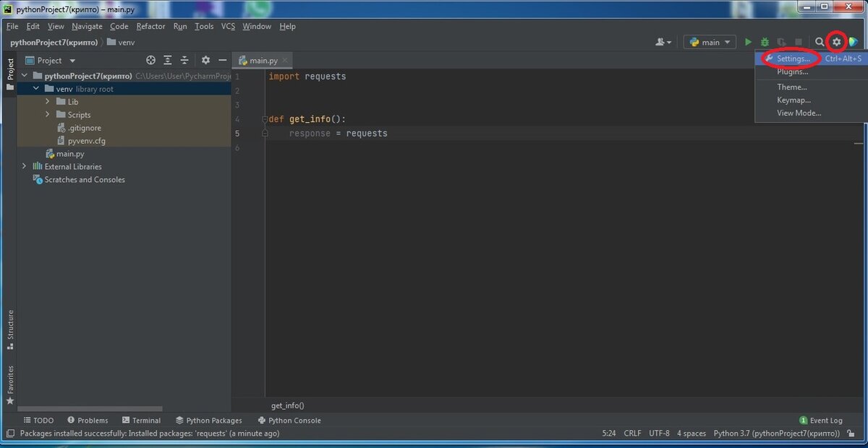Screen dimensions: 868x448
Task: Open the Tools menu
Action: 204,26
